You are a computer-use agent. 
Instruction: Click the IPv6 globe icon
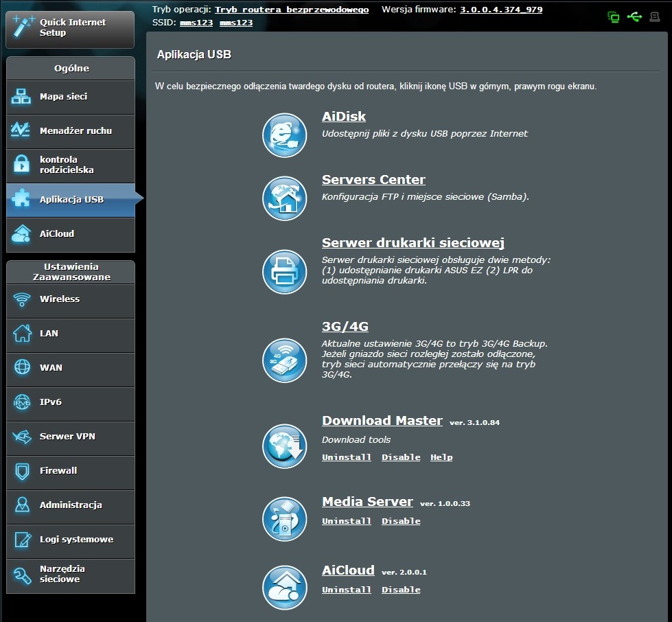tap(22, 402)
